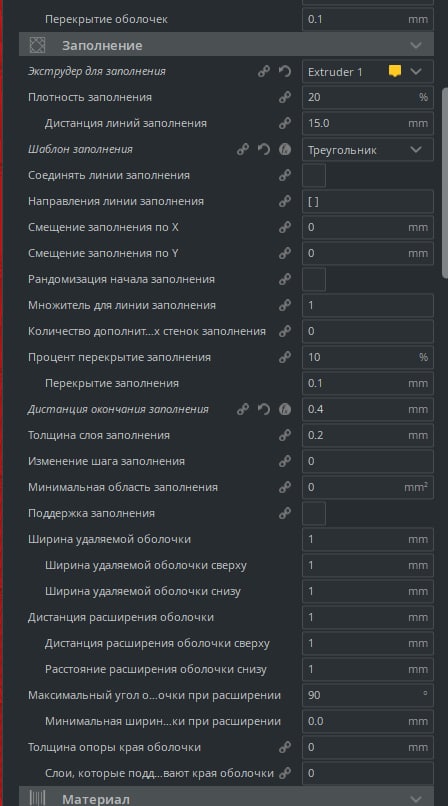Click link icon for Изменение шага заполнения
The width and height of the screenshot is (448, 806).
click(285, 461)
